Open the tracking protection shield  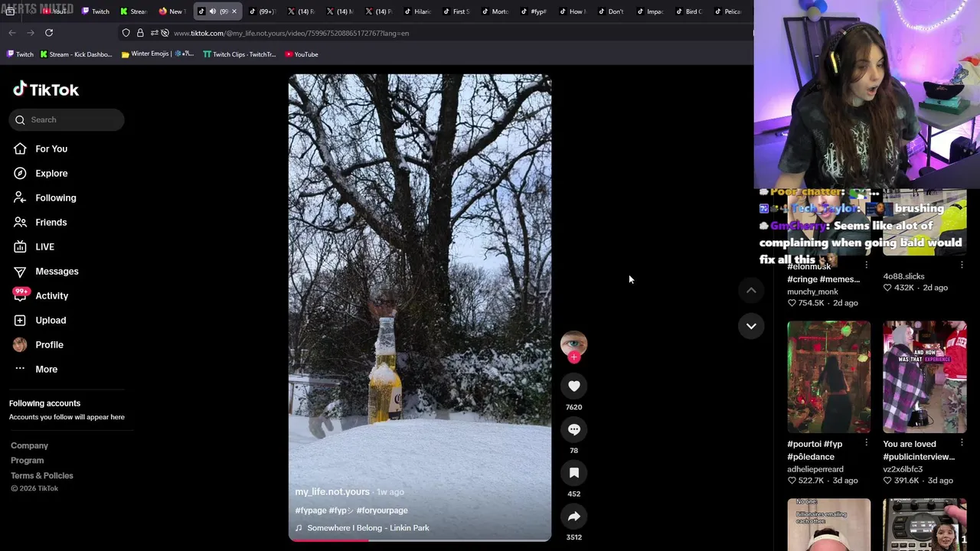point(126,33)
